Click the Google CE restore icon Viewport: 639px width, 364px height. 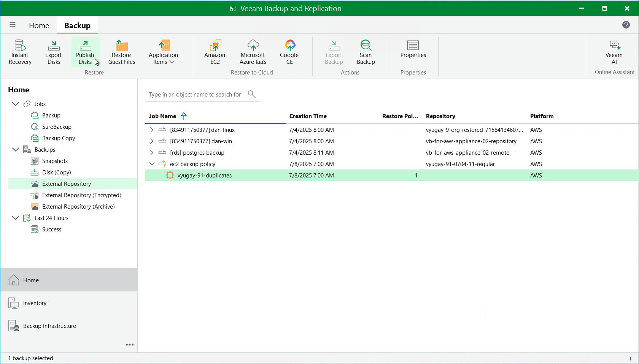[289, 52]
